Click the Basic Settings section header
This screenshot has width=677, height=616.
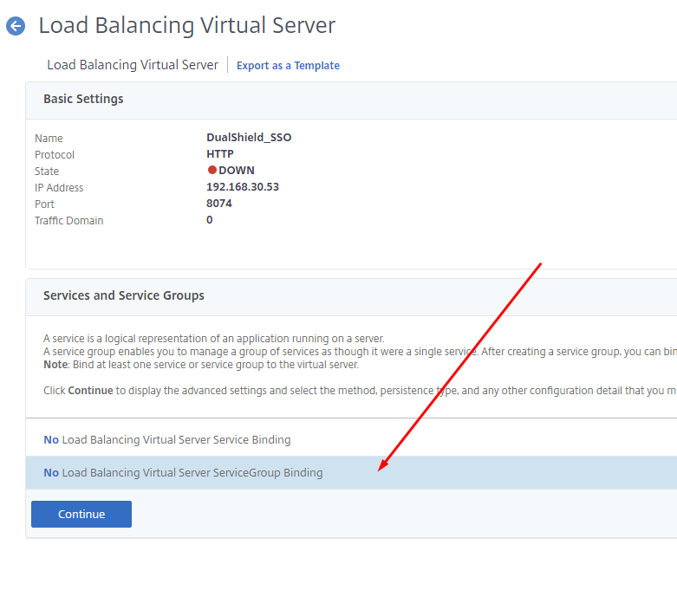coord(83,99)
